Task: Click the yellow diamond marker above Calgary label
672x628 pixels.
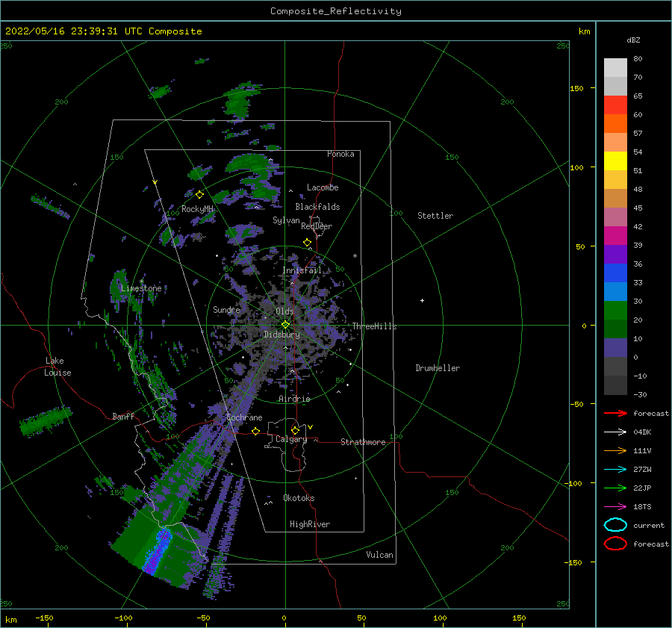Action: tap(295, 430)
